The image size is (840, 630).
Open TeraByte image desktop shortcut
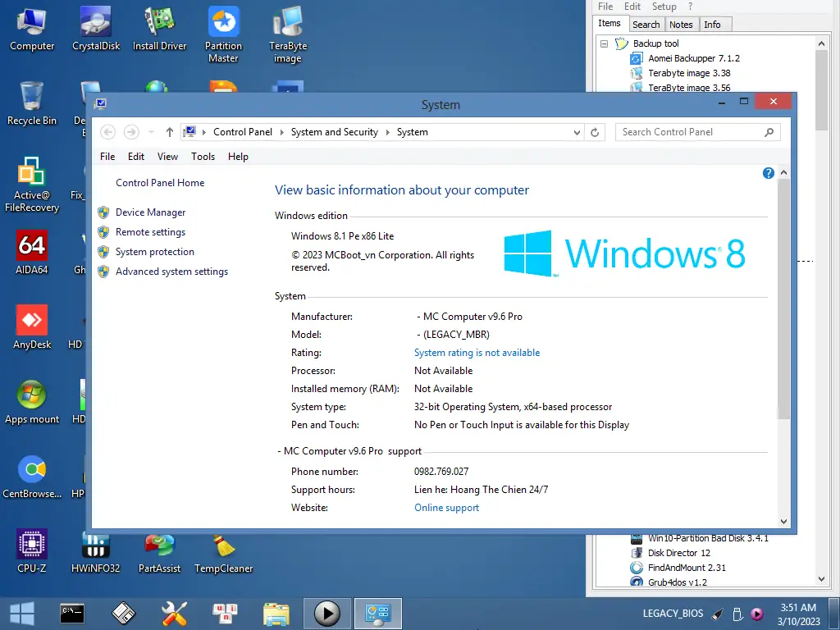[288, 34]
